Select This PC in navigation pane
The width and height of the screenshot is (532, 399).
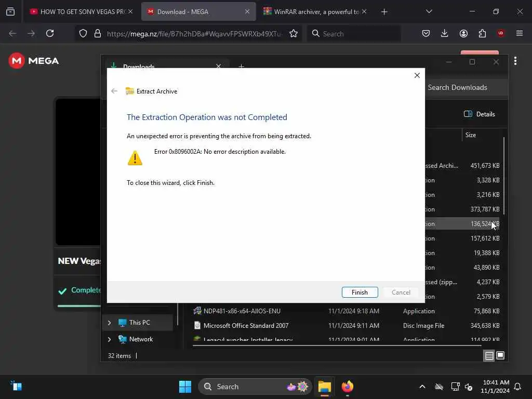tap(139, 323)
